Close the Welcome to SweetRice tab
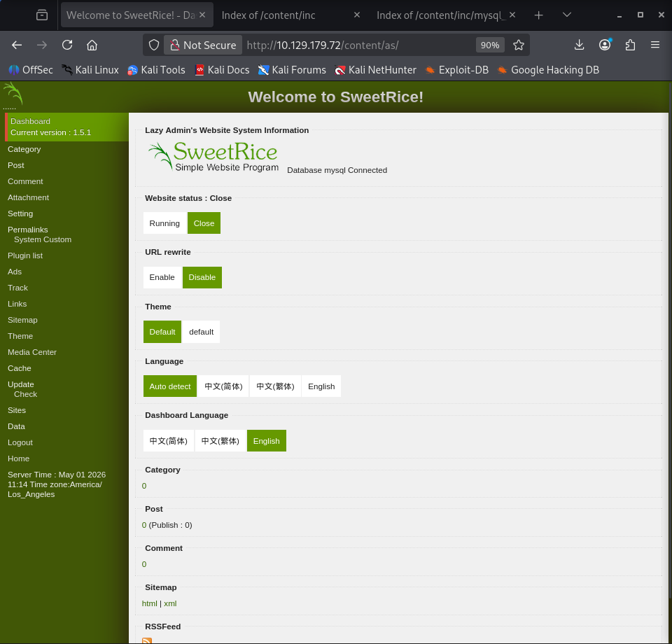 click(x=203, y=15)
